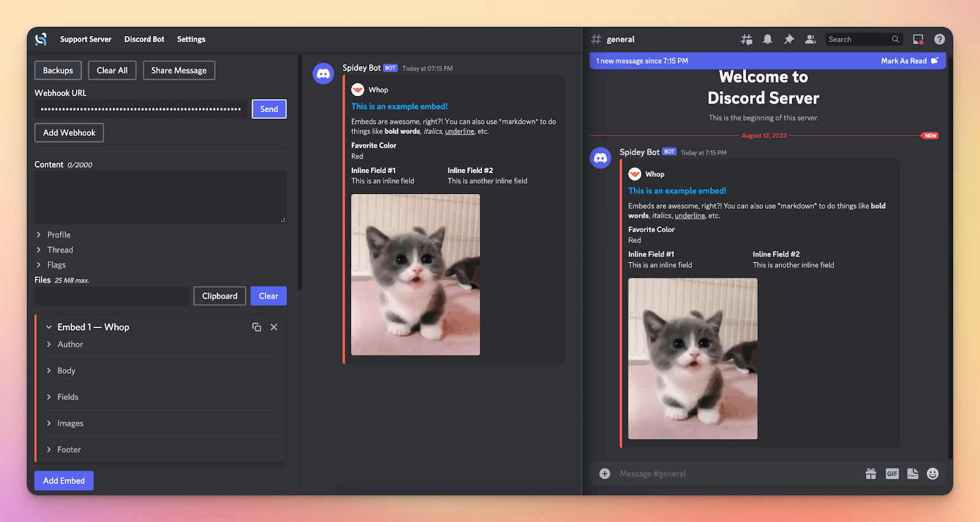Open the Threads icon in channel header
Image resolution: width=980 pixels, height=522 pixels.
(x=746, y=39)
